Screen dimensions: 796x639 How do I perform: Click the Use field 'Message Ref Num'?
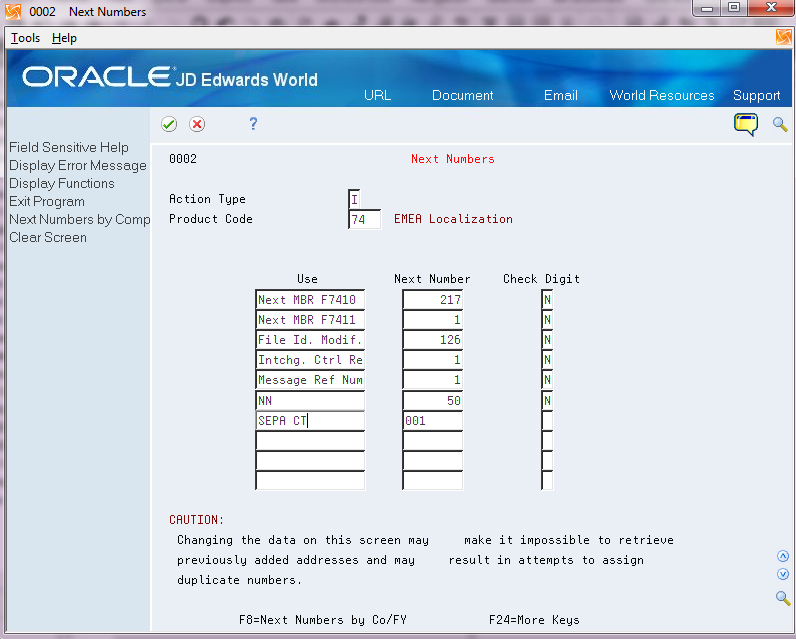310,380
